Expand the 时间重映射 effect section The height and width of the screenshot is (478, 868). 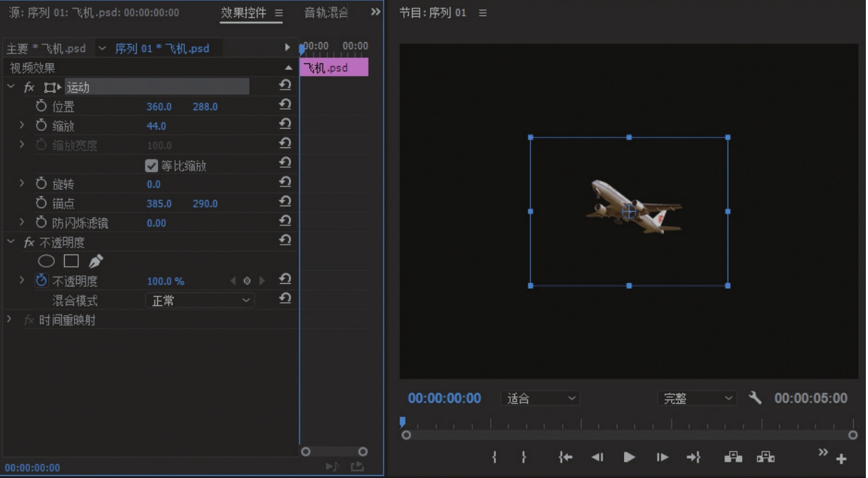[9, 320]
